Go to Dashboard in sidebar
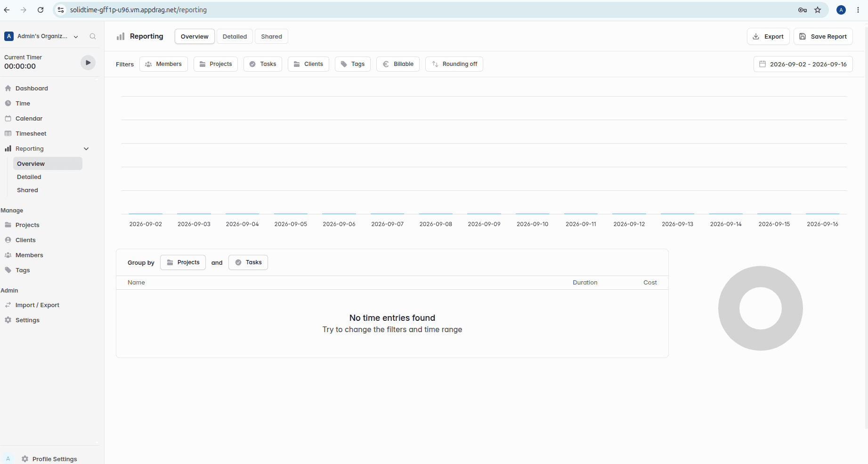The width and height of the screenshot is (868, 464). [32, 88]
